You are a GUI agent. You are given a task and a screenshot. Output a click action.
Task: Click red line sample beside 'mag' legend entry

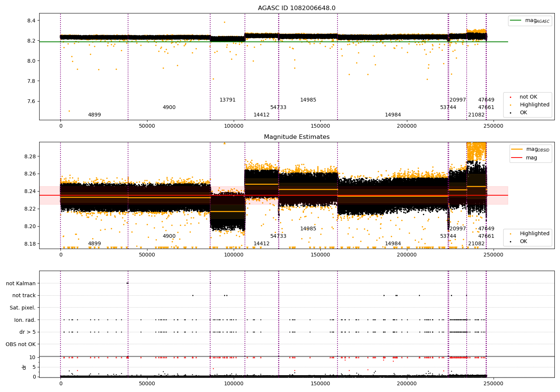pyautogui.click(x=517, y=158)
